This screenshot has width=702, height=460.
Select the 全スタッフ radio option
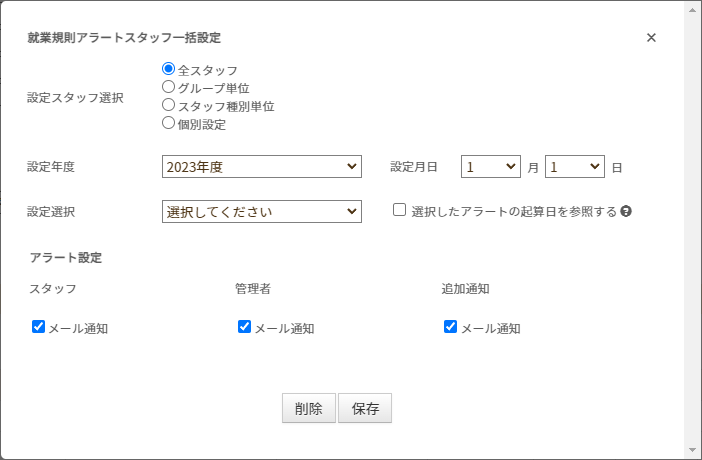click(x=168, y=69)
